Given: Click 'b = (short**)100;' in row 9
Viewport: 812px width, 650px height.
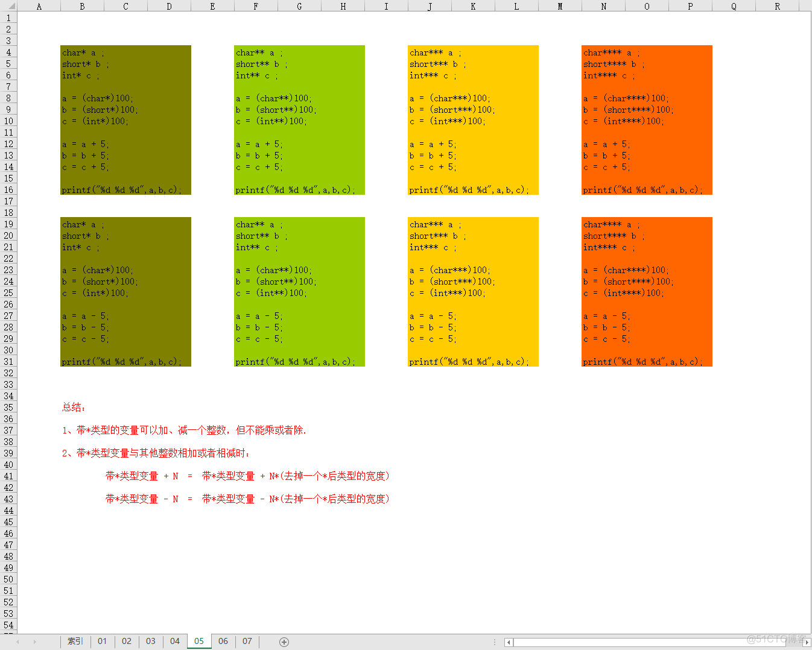Looking at the screenshot, I should [x=276, y=110].
